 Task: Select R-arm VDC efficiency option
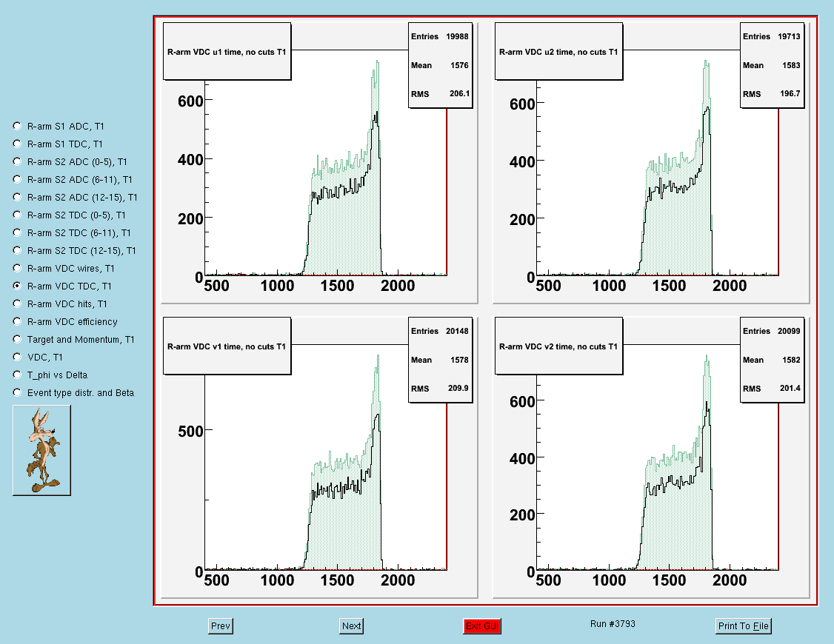point(17,321)
